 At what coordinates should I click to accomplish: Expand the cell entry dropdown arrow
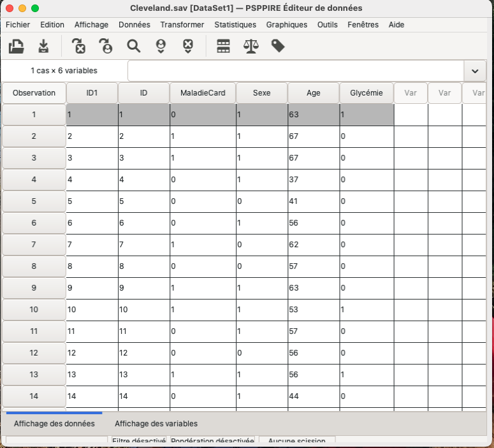(475, 71)
